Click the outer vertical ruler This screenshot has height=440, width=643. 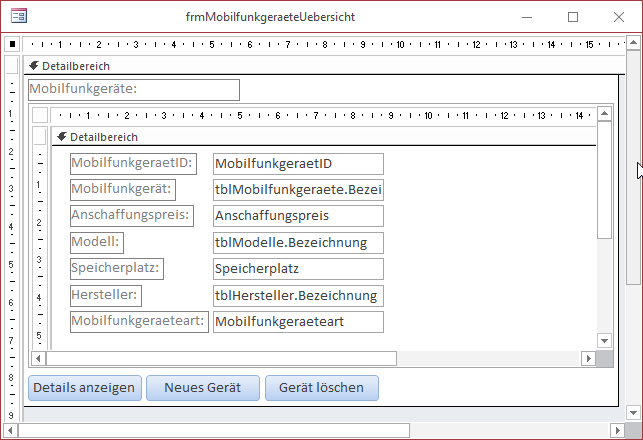click(x=12, y=246)
